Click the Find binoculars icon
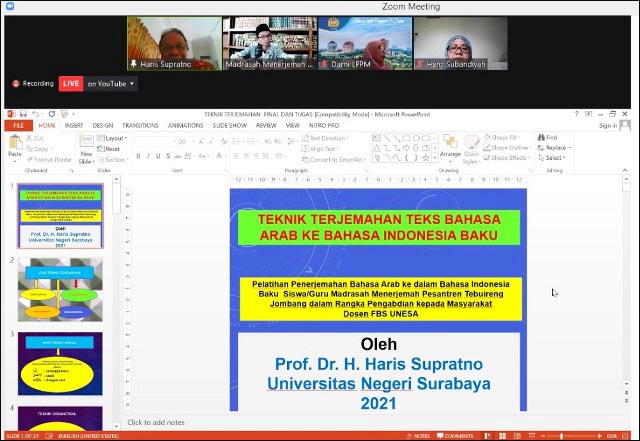This screenshot has width=640, height=441. coord(541,137)
